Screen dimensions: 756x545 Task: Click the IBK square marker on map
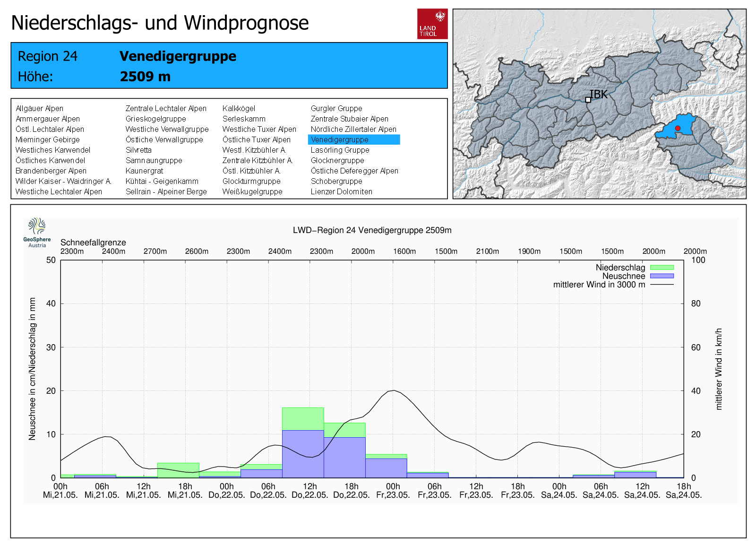[588, 100]
